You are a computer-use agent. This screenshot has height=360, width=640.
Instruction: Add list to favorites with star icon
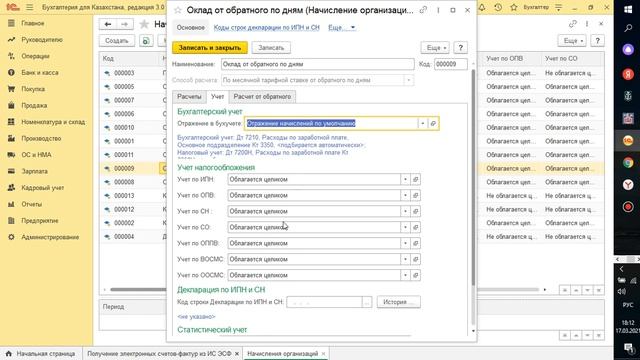coord(144,24)
